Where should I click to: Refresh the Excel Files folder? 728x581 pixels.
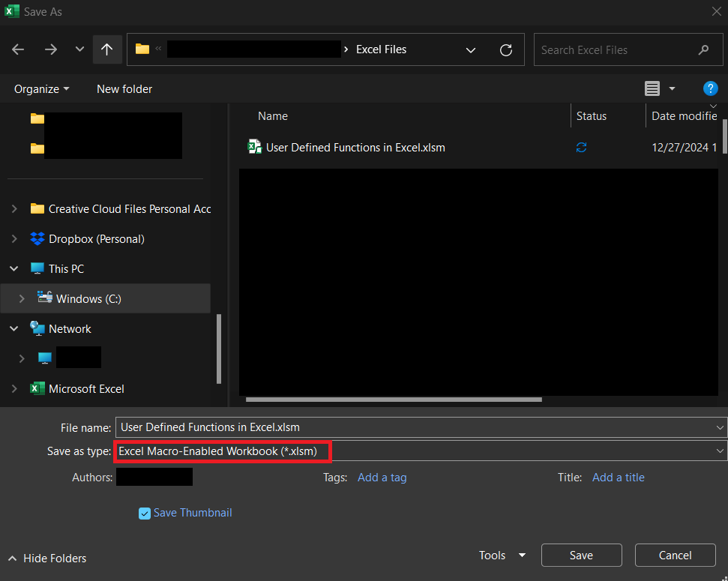506,49
